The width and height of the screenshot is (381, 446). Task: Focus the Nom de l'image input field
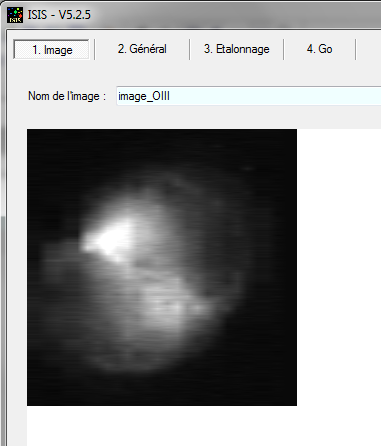[249, 96]
